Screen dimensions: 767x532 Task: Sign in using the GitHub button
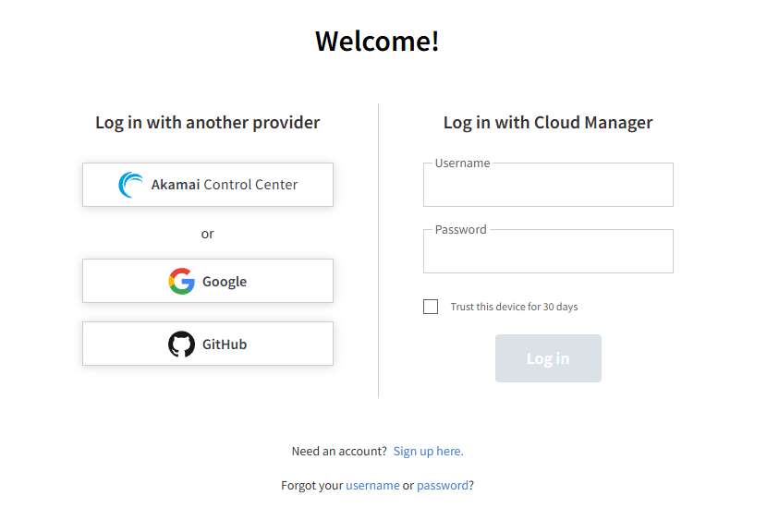tap(208, 344)
